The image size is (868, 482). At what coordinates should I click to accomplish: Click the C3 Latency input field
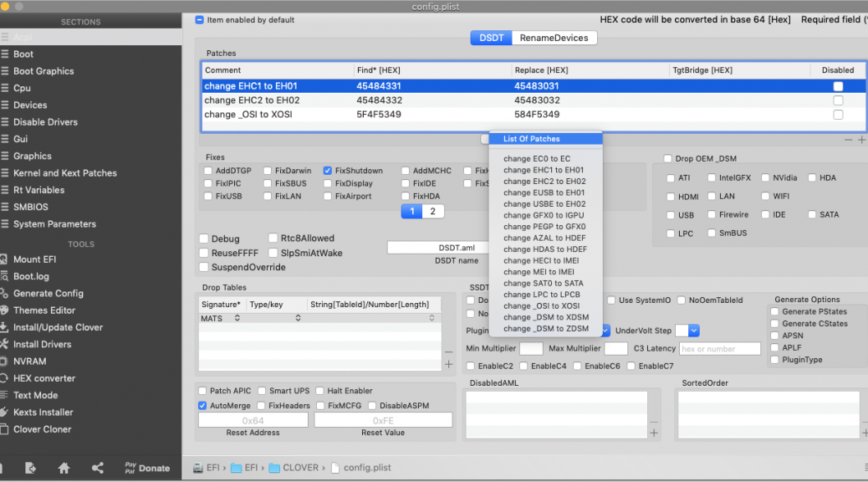tap(720, 349)
